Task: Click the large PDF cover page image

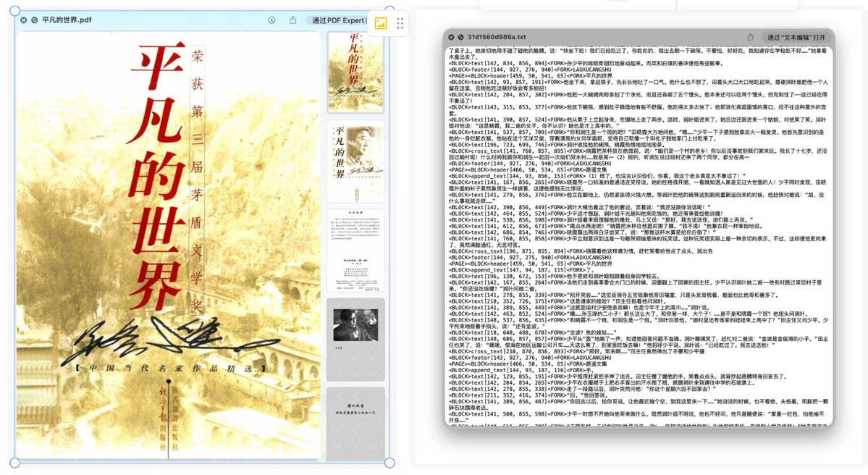Action: tap(168, 245)
